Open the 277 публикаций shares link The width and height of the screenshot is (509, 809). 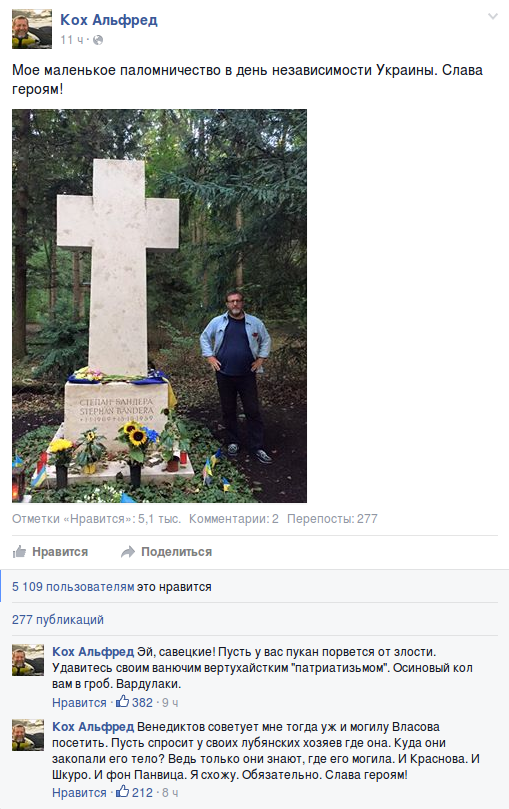(x=58, y=619)
